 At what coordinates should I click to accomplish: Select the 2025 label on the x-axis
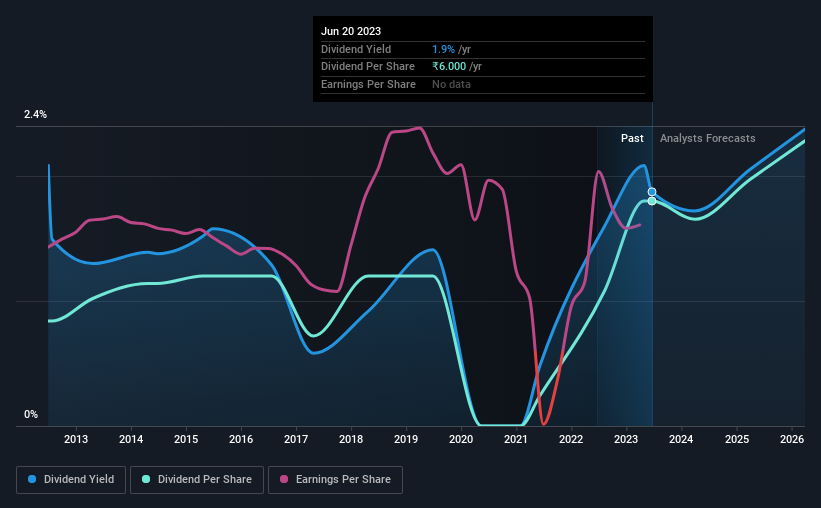coord(737,439)
